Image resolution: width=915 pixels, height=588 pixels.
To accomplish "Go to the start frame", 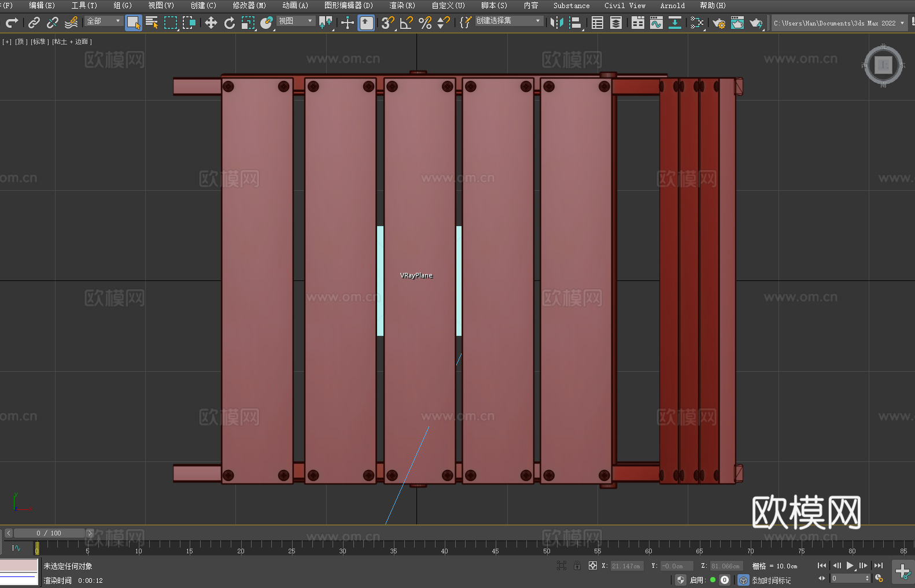I will click(822, 565).
